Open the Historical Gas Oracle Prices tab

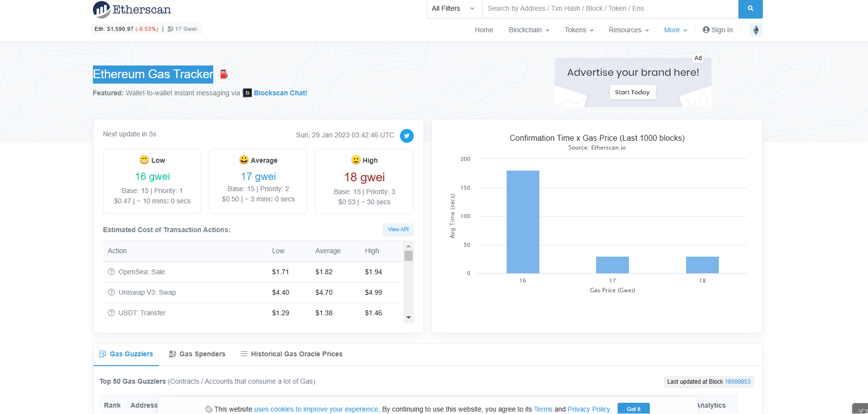(291, 354)
